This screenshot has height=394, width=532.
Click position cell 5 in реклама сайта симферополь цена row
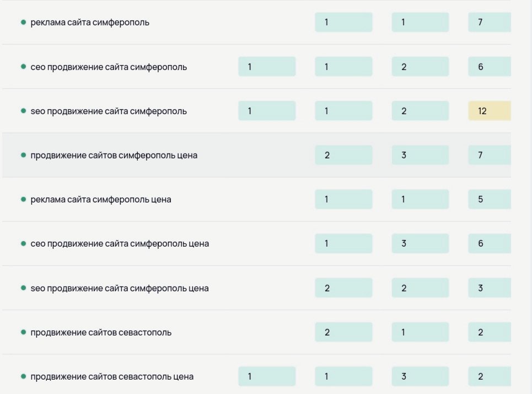pyautogui.click(x=489, y=199)
